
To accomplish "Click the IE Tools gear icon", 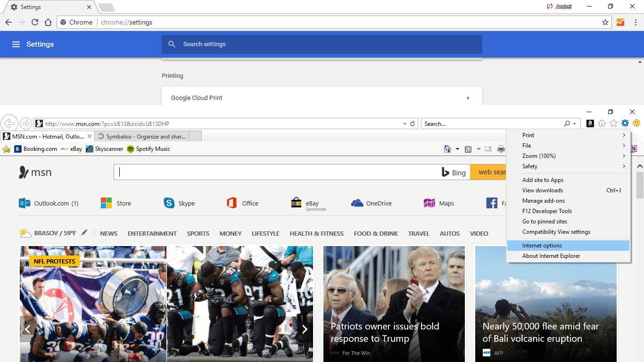I will pyautogui.click(x=625, y=123).
